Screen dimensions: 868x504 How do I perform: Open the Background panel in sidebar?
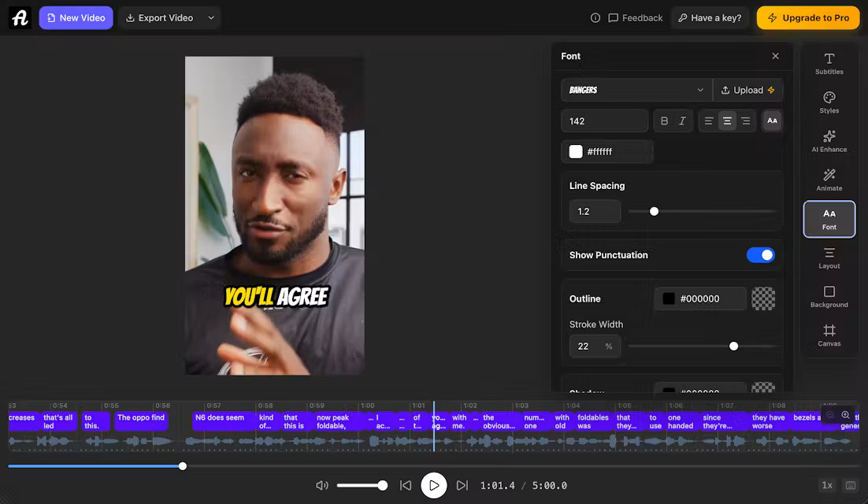829,297
